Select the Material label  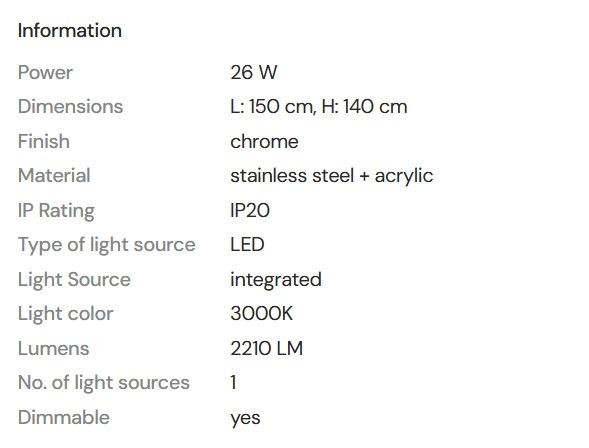[54, 175]
